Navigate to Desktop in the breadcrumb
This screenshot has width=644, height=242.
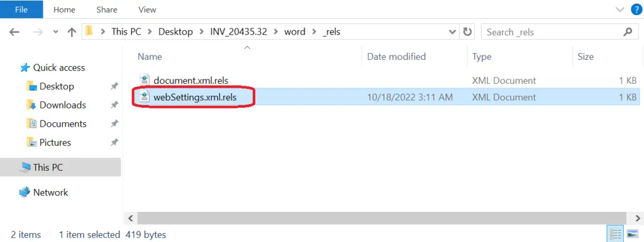click(x=175, y=32)
